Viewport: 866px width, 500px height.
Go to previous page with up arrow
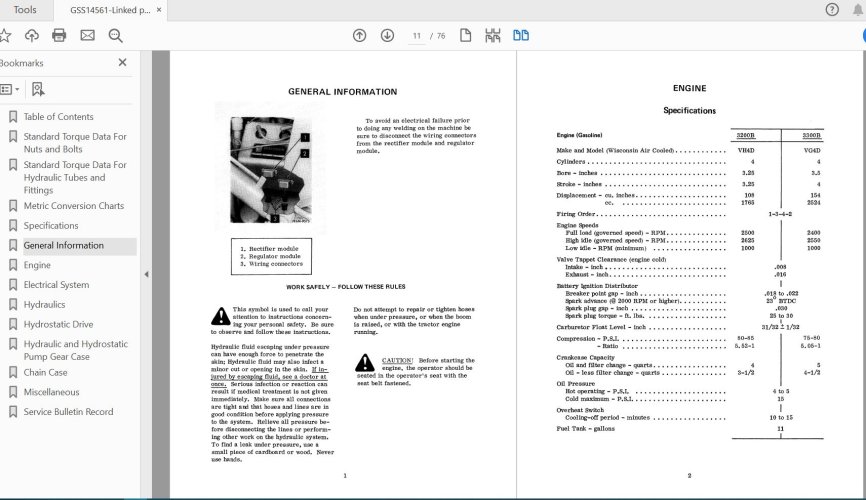coord(360,36)
